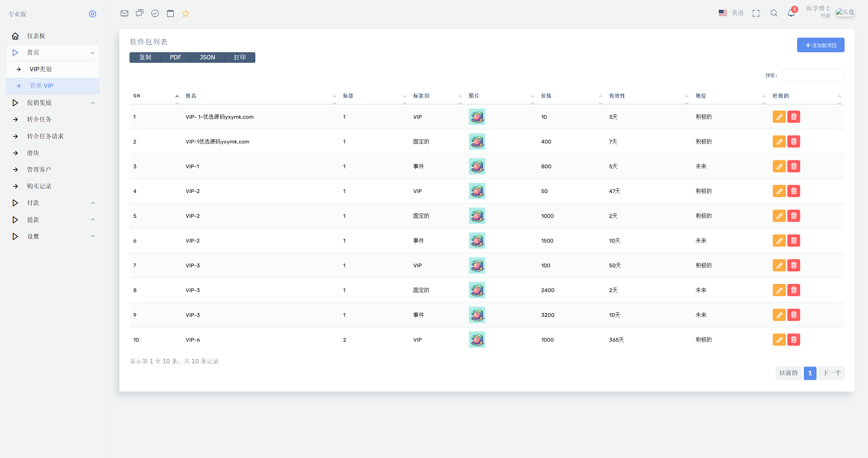Image resolution: width=868 pixels, height=458 pixels.
Task: Click the search magnifier icon in the header
Action: point(774,13)
